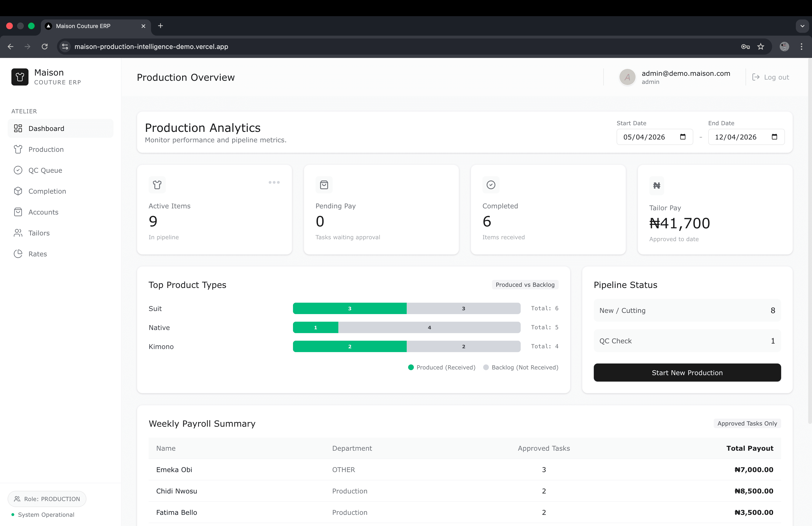Open the Active Items three-dot menu

(274, 182)
